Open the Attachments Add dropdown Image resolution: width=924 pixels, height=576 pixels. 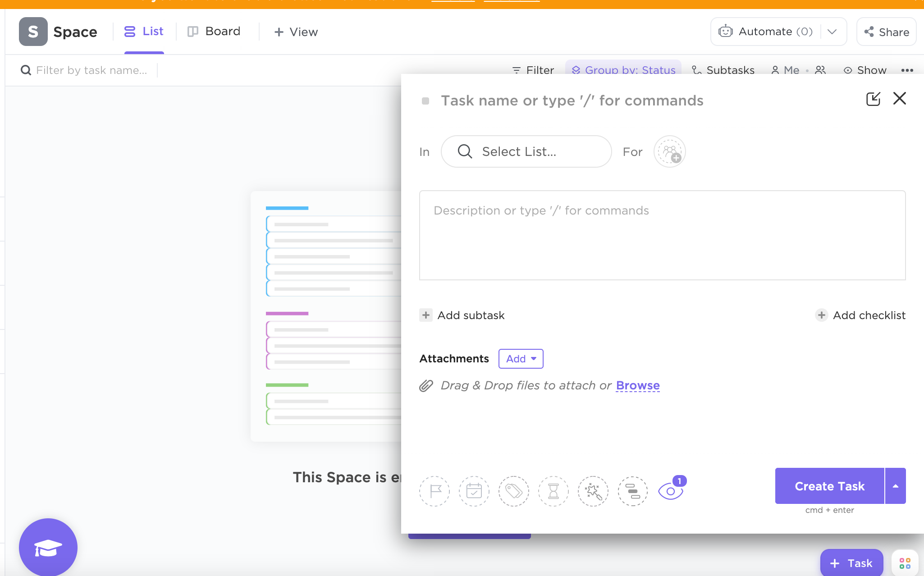(521, 359)
